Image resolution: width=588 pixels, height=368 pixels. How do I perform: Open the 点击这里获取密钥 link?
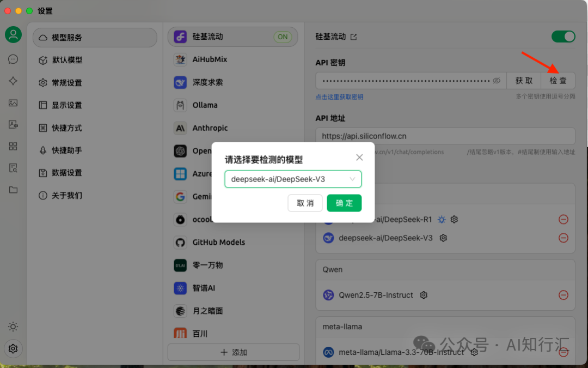(x=339, y=97)
